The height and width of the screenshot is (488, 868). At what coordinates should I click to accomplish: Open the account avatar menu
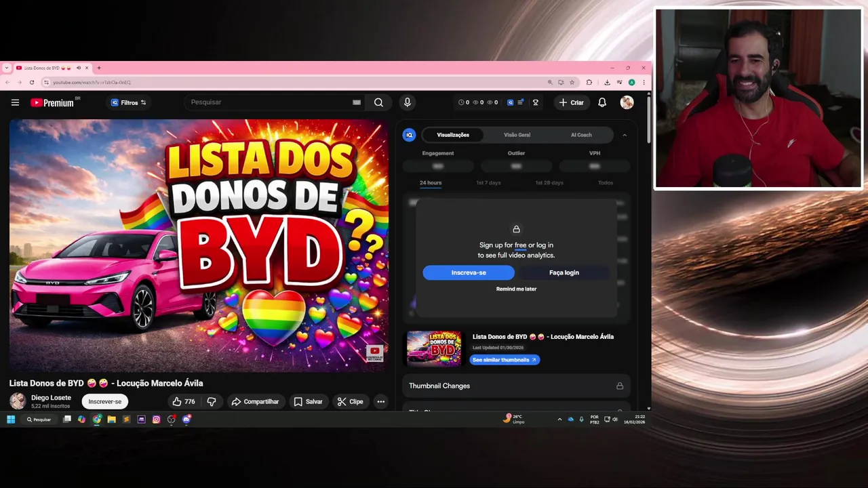pos(627,102)
